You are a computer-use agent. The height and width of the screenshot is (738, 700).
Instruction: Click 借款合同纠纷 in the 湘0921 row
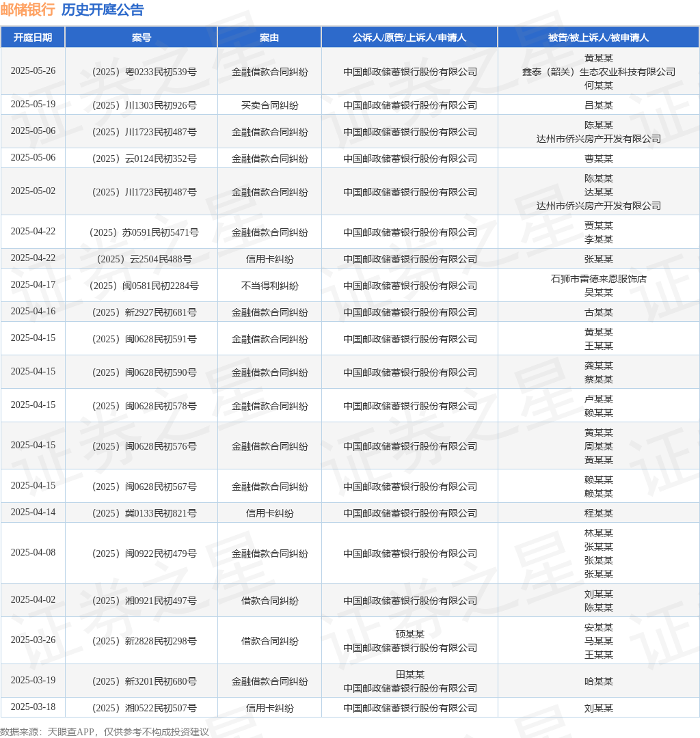click(x=270, y=601)
